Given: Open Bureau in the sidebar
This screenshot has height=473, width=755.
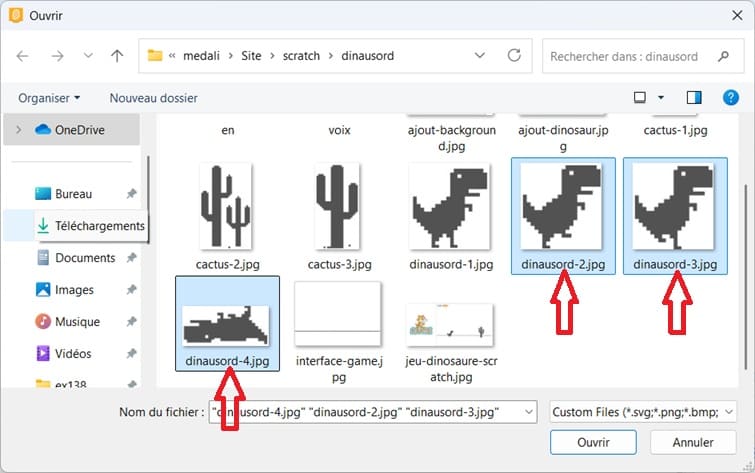Looking at the screenshot, I should click(73, 194).
